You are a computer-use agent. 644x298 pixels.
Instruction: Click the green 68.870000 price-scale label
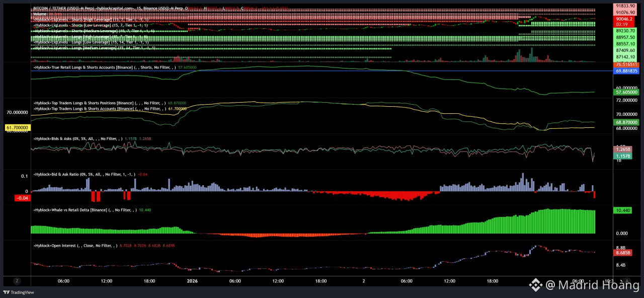(x=626, y=122)
